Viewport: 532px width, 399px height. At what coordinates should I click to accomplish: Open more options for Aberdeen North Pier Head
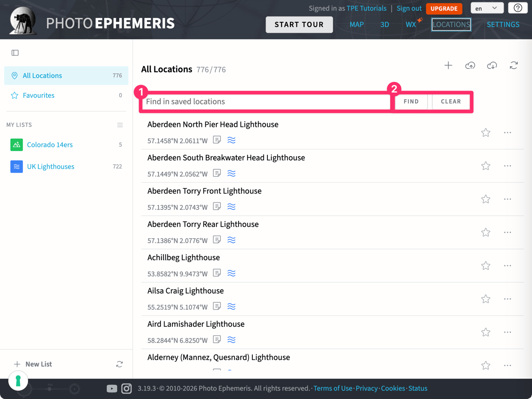(508, 132)
